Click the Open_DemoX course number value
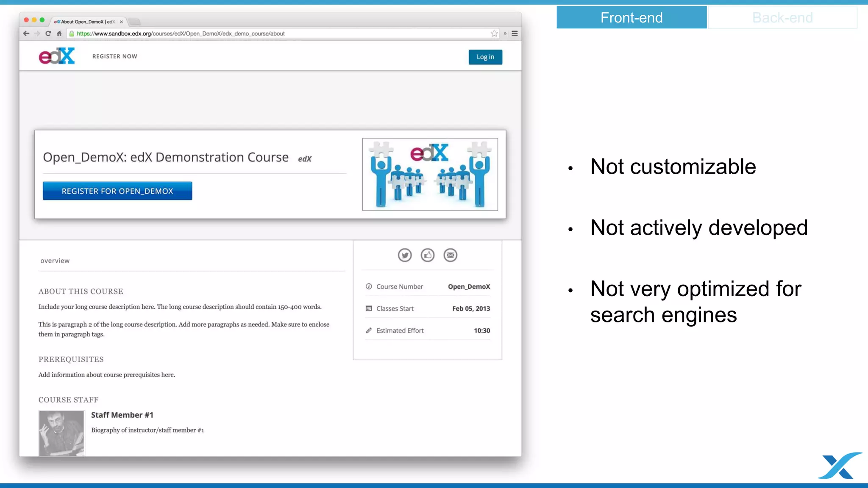868x488 pixels. tap(469, 286)
